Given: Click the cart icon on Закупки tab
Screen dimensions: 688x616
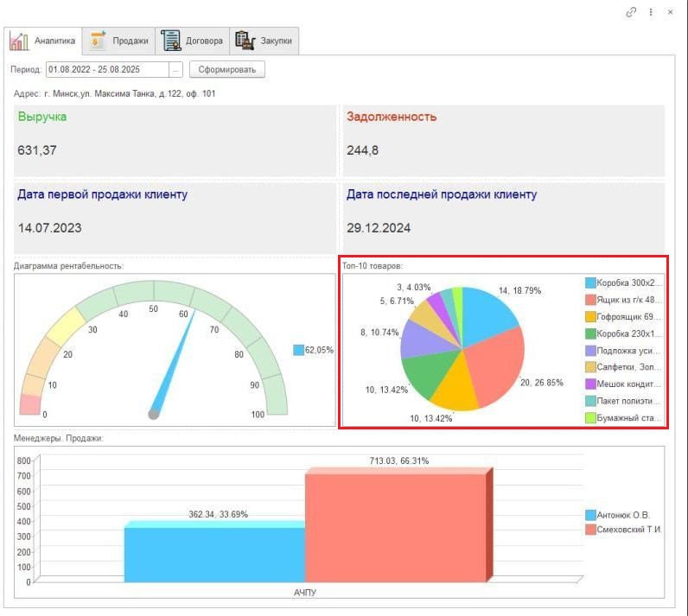Looking at the screenshot, I should [245, 41].
